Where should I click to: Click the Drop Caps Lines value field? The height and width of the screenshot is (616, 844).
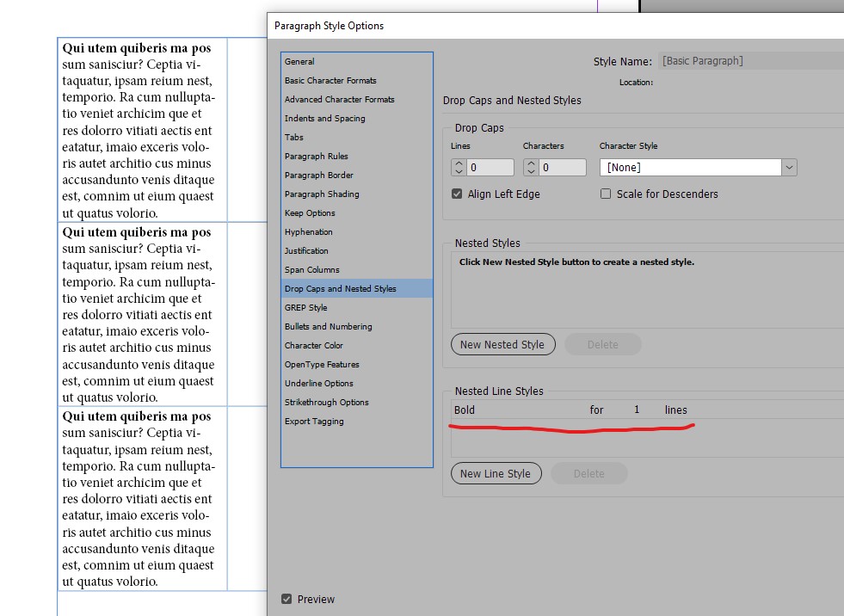click(490, 168)
